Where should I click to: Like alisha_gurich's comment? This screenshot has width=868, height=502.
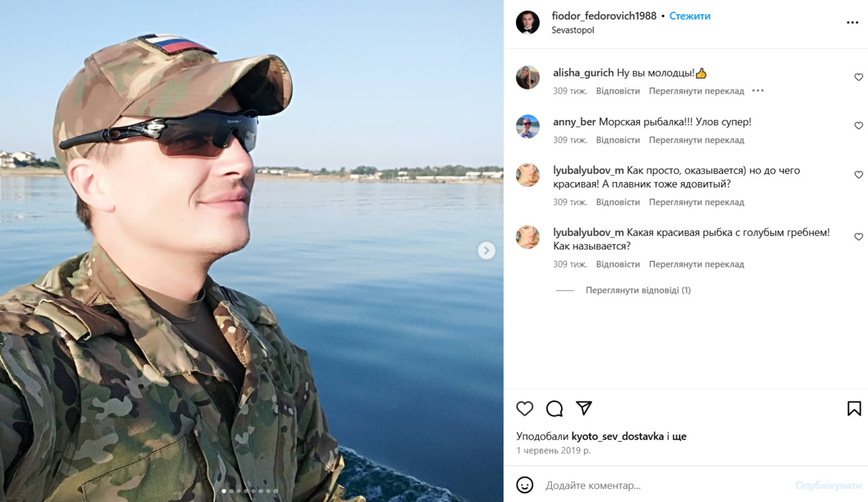click(859, 77)
